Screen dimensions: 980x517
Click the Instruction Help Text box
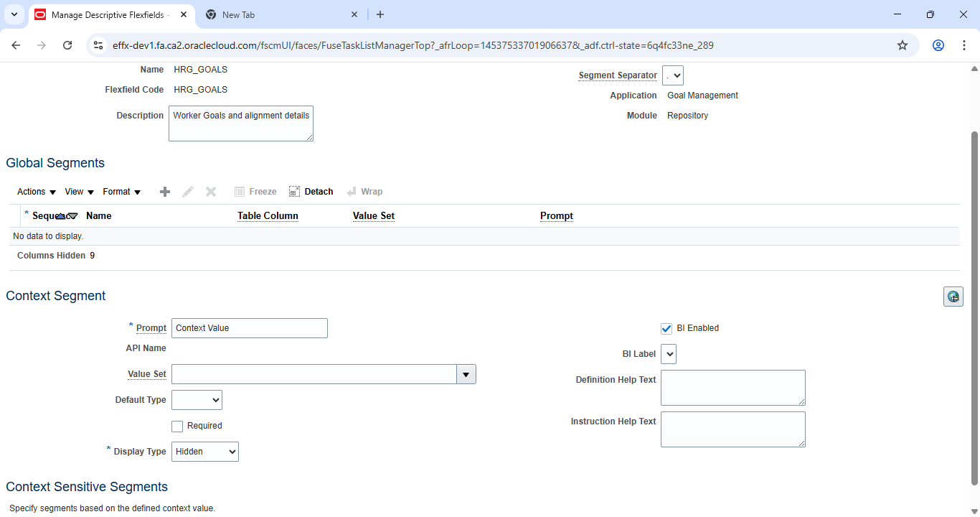pos(733,429)
